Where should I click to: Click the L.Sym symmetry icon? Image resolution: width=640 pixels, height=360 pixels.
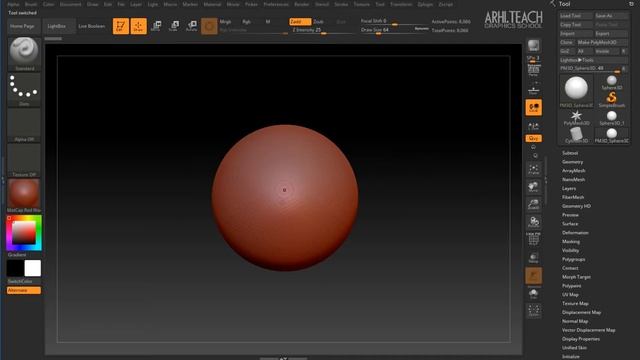point(533,126)
